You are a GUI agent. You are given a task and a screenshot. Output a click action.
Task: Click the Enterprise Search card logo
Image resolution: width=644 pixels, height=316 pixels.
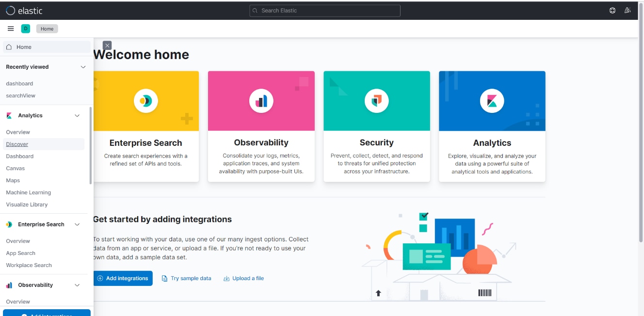(146, 101)
